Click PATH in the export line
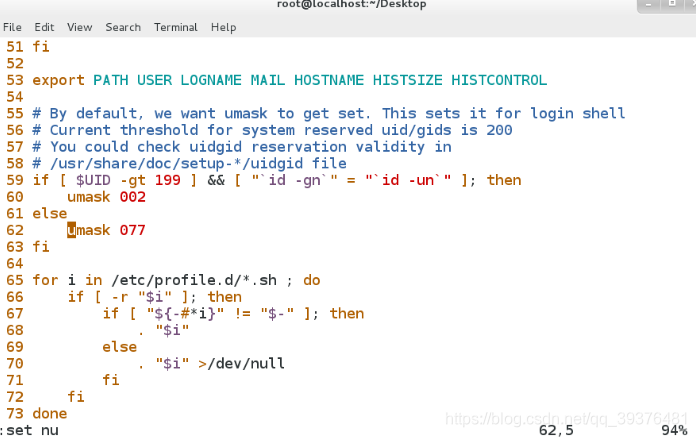 [x=111, y=80]
